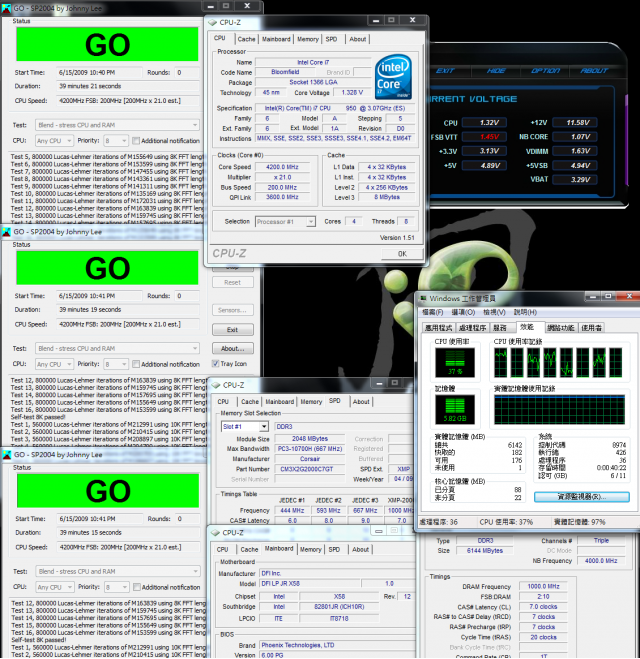Switch to Memory tab in CPU-Z SPD window

pyautogui.click(x=311, y=402)
